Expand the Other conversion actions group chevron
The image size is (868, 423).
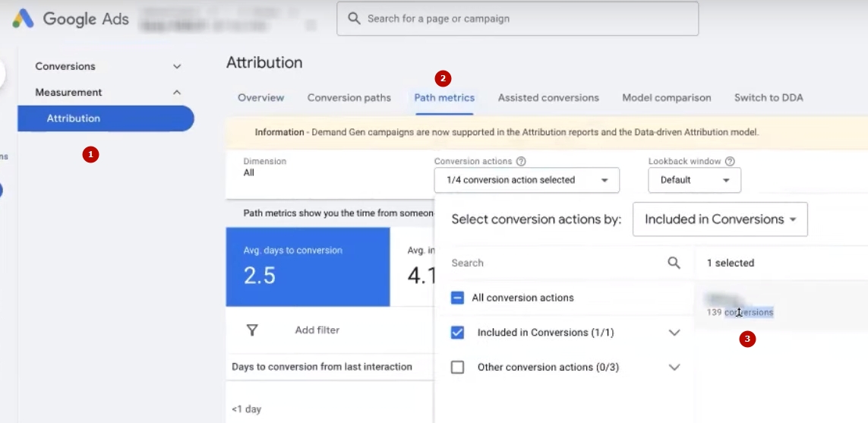(674, 368)
